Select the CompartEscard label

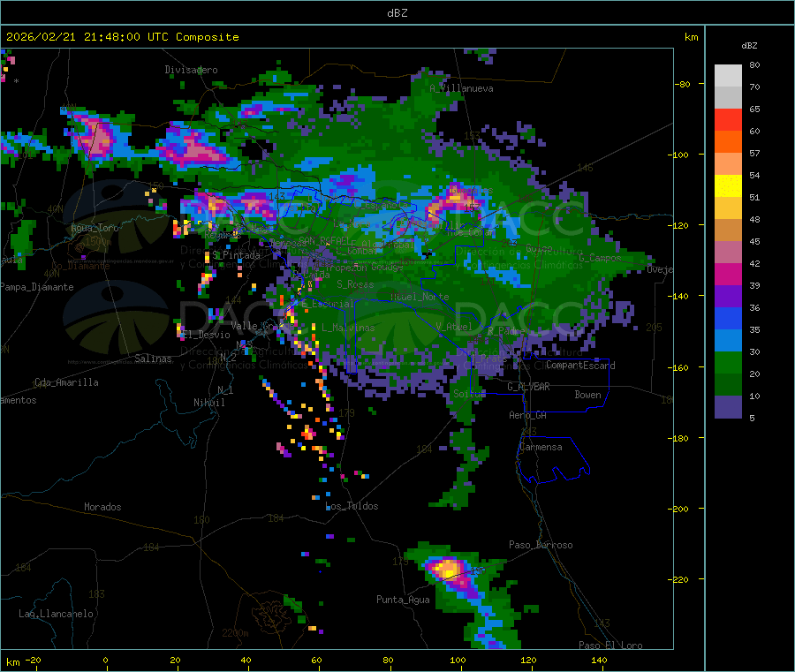(580, 366)
